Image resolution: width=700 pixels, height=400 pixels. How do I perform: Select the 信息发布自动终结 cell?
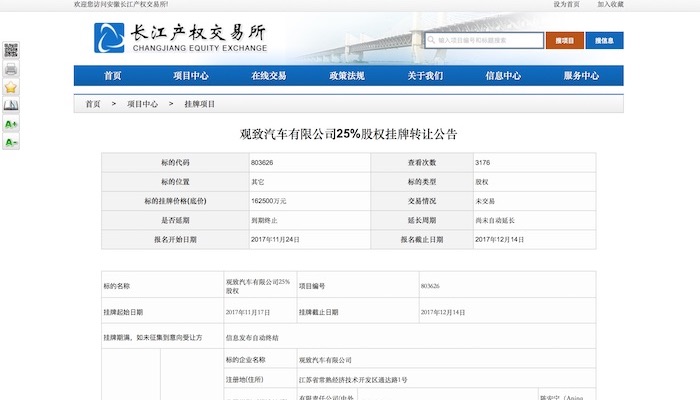tap(409, 338)
